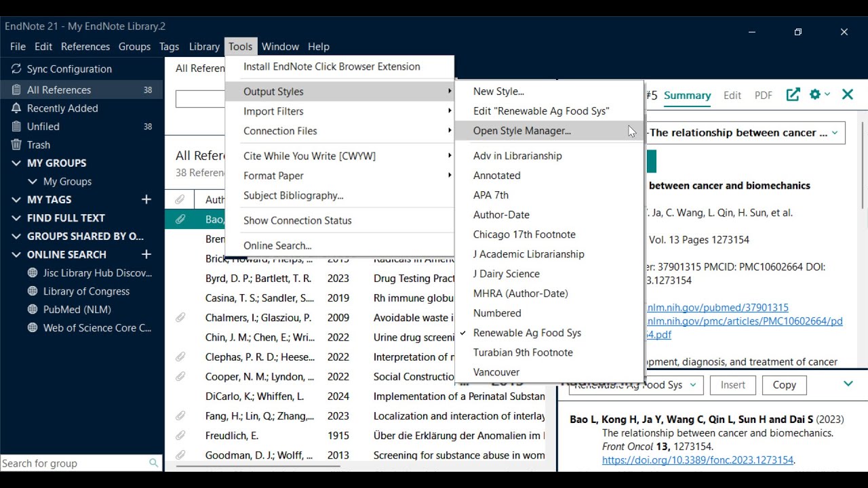Image resolution: width=868 pixels, height=488 pixels.
Task: Open the reference title dropdown in Summary
Action: pyautogui.click(x=835, y=133)
